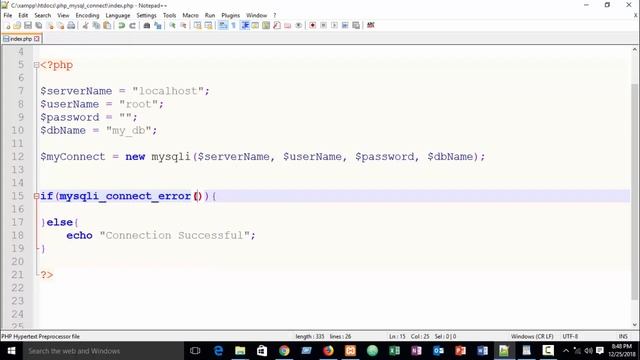This screenshot has width=640, height=360.
Task: Click the else keyword on line 17
Action: click(60, 222)
